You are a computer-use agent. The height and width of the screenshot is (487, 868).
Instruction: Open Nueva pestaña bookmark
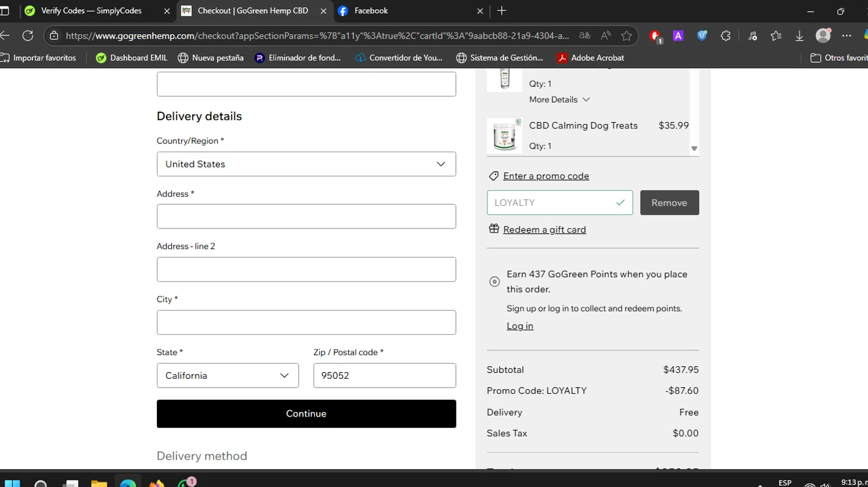211,58
